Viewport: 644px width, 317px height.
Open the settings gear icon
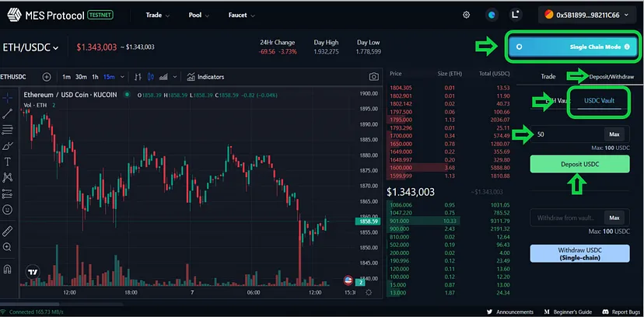click(466, 15)
